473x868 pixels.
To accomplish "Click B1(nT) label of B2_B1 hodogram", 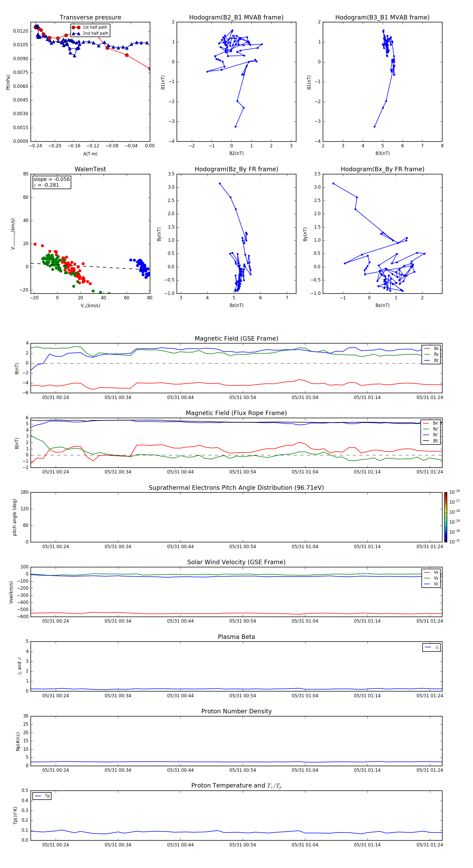I will [163, 82].
